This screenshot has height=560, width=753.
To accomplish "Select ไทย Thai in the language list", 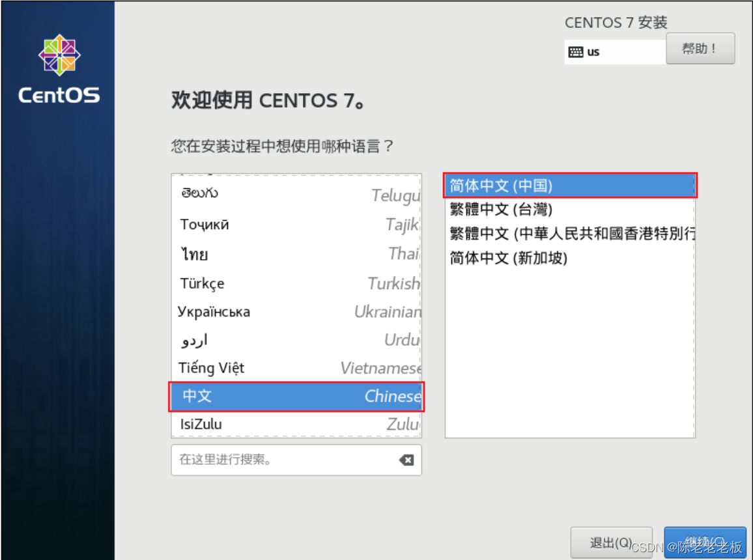I will [296, 254].
